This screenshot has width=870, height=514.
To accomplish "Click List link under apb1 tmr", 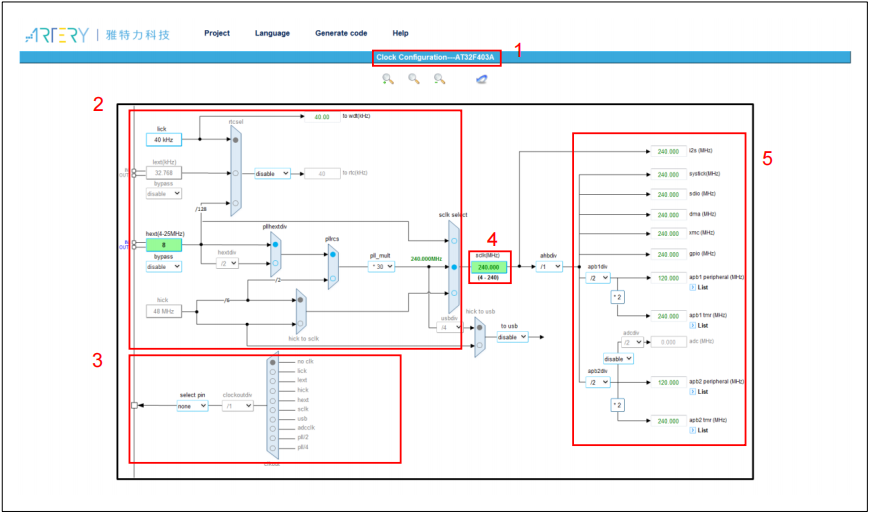I will click(x=702, y=326).
